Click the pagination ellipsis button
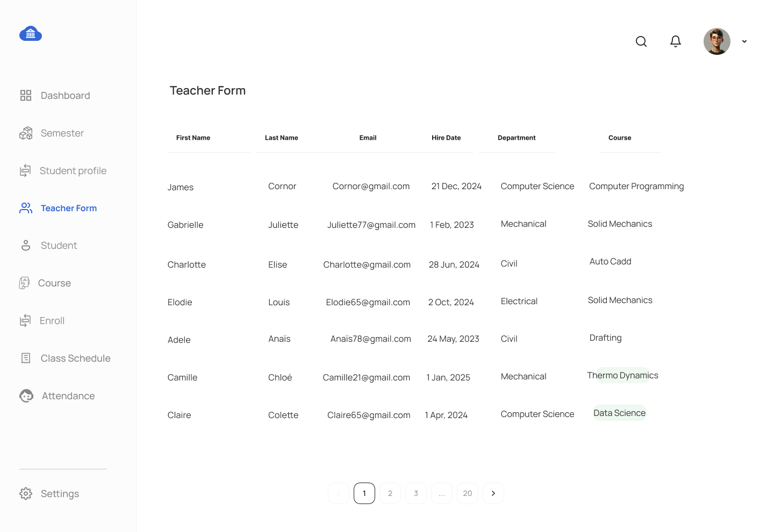Screen dimensions: 774x532 (442, 493)
